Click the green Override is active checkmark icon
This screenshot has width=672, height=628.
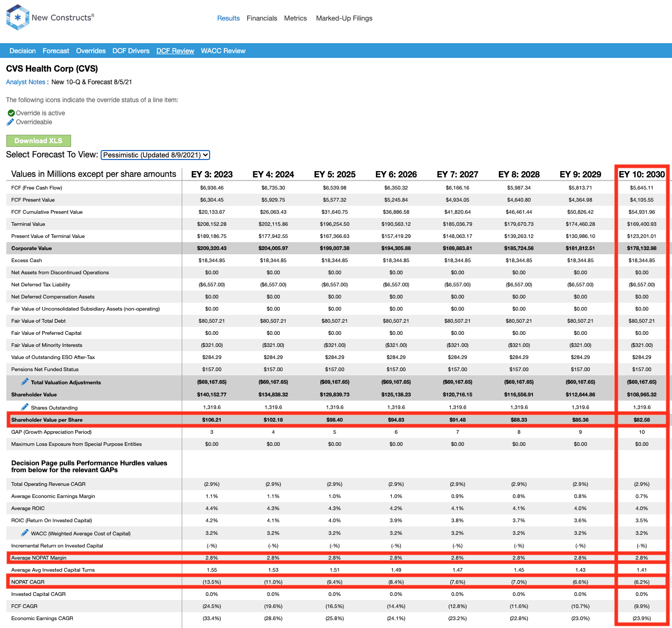pyautogui.click(x=11, y=113)
